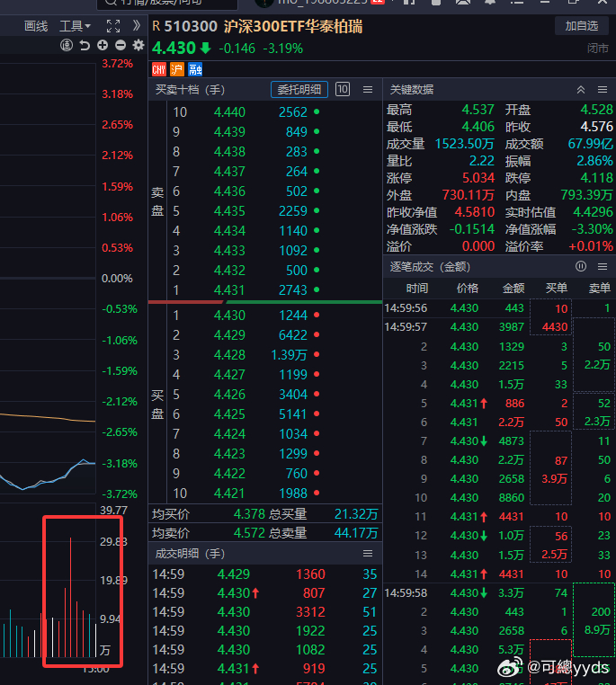Viewport: 616px width, 685px height.
Task: Click the 闭市 market status label
Action: click(x=598, y=48)
